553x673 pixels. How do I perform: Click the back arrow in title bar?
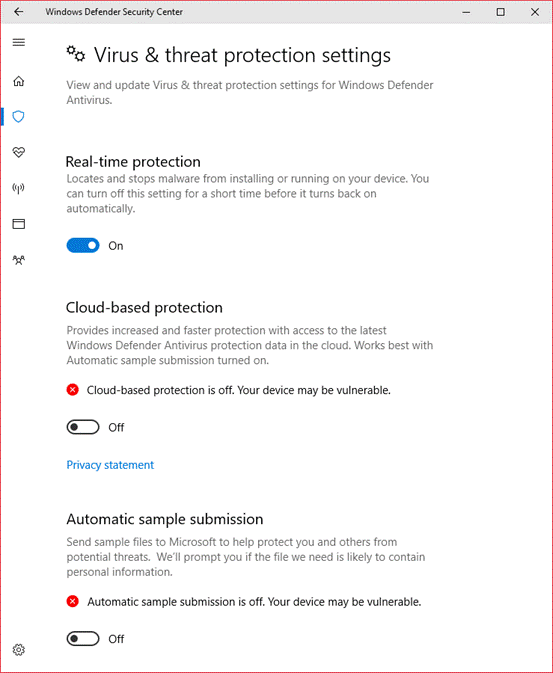pos(18,12)
